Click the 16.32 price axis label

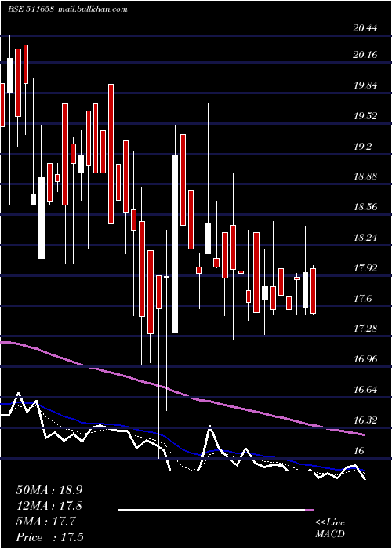click(x=365, y=420)
